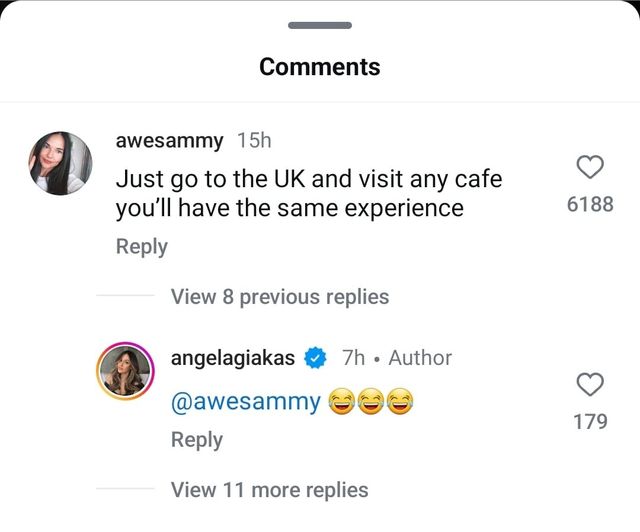
Task: Click the 7h timestamp
Action: click(x=353, y=358)
